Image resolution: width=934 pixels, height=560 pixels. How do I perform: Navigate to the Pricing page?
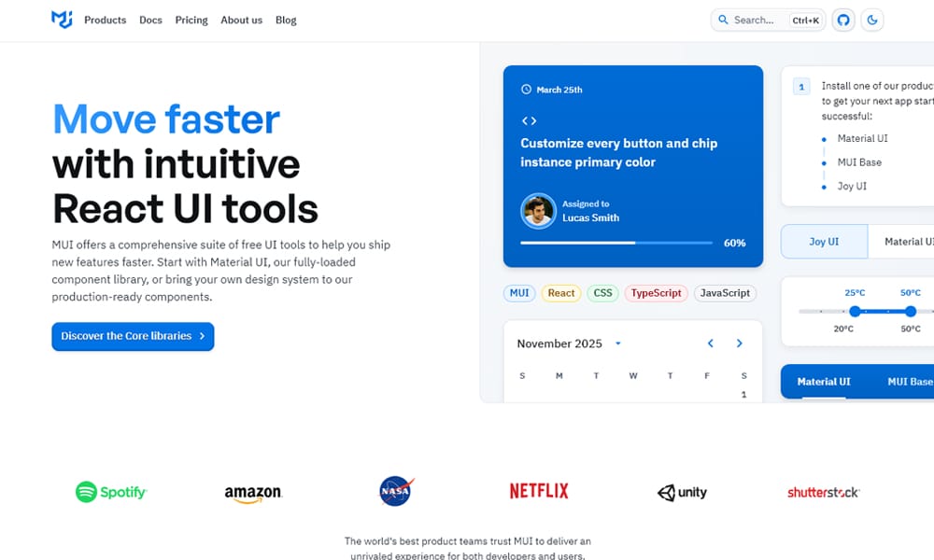pyautogui.click(x=191, y=20)
